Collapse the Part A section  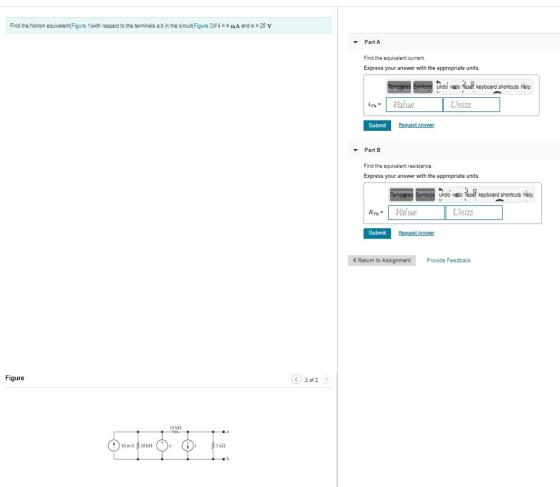355,42
